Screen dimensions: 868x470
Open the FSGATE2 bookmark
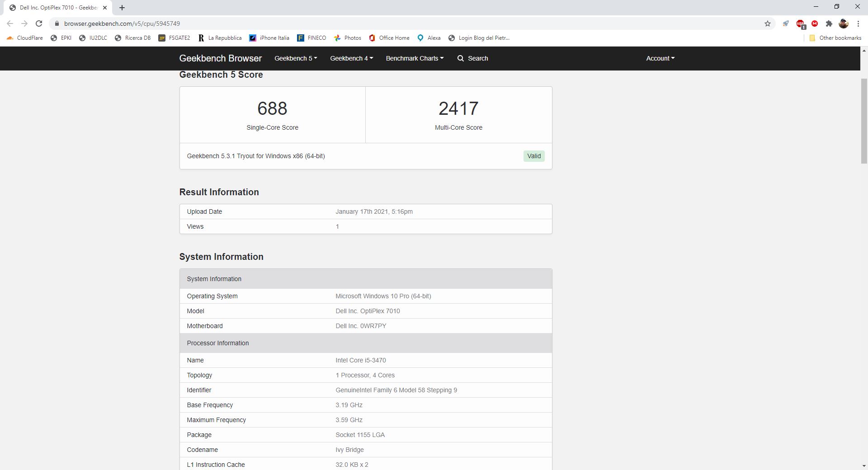pyautogui.click(x=174, y=38)
